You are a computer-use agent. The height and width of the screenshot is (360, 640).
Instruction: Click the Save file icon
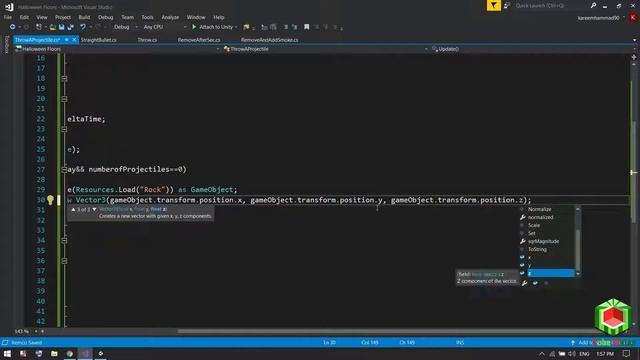click(61, 27)
